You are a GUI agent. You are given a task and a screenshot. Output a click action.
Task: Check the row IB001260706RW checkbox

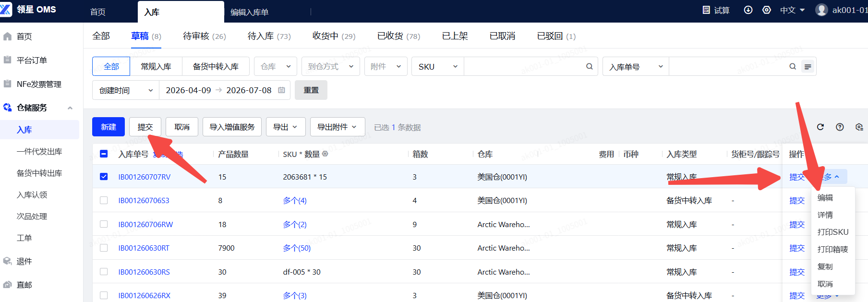(x=104, y=224)
